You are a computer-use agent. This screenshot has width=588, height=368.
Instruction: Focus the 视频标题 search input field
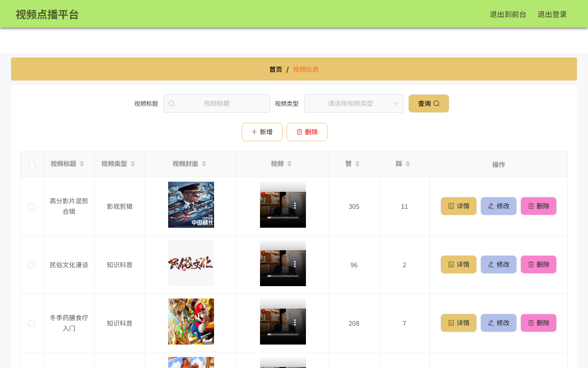(x=217, y=103)
